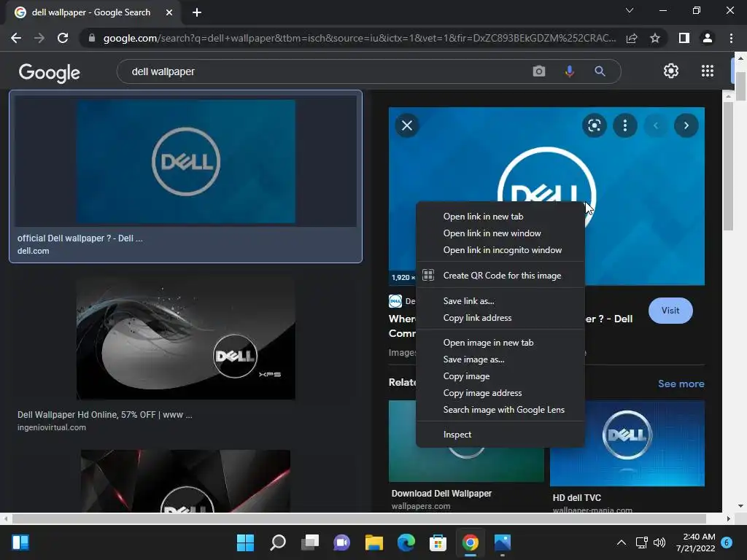Screen dimensions: 747x560
Task: Choose Search image with Google Lens
Action: pyautogui.click(x=500, y=410)
